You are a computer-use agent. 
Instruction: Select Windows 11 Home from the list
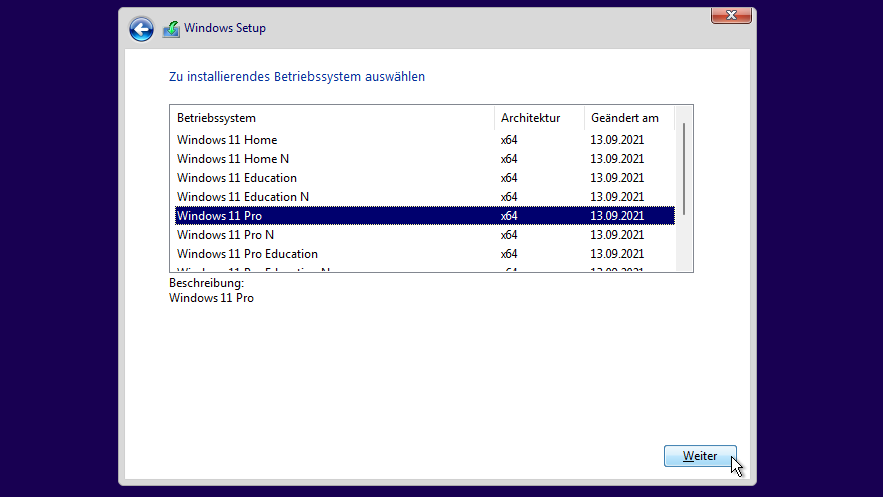coord(227,140)
